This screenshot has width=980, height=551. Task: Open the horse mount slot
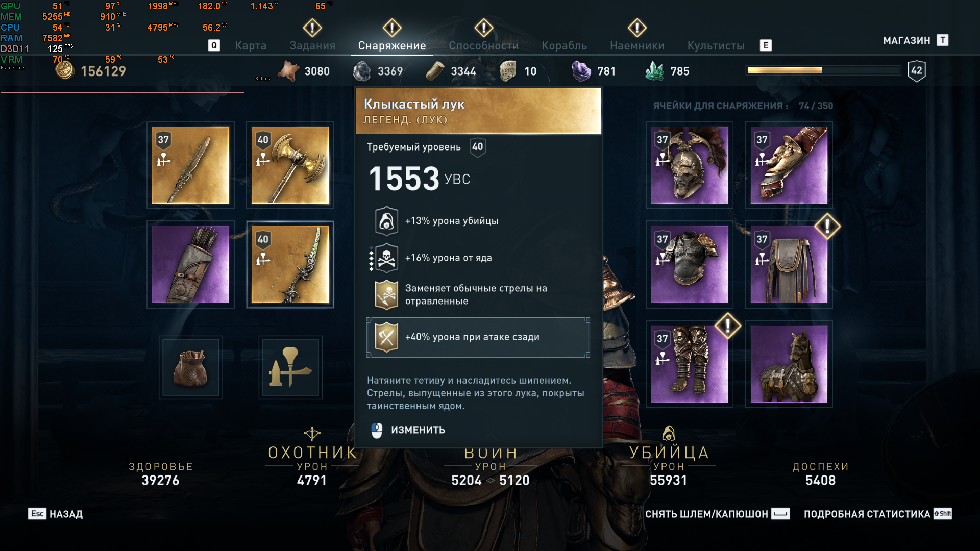pos(789,364)
